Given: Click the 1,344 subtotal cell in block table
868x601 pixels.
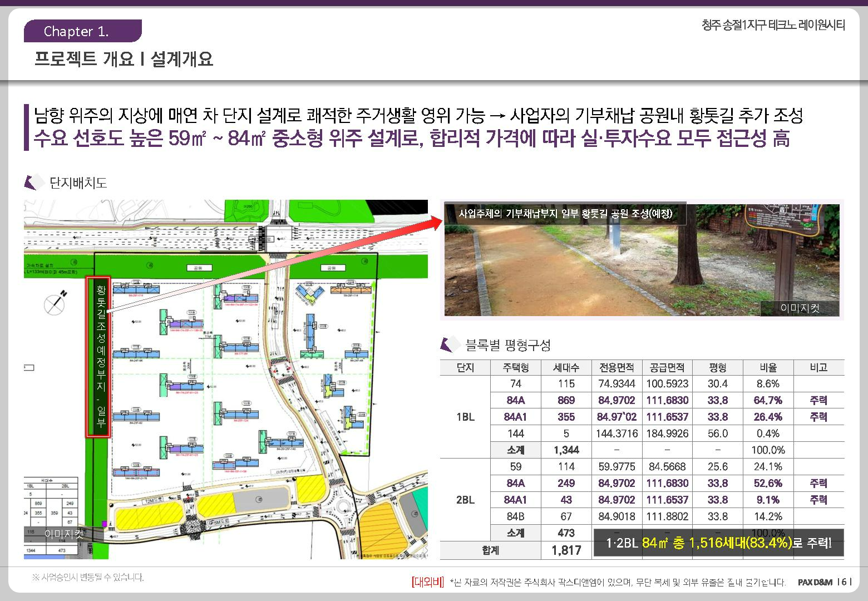Looking at the screenshot, I should pyautogui.click(x=566, y=450).
